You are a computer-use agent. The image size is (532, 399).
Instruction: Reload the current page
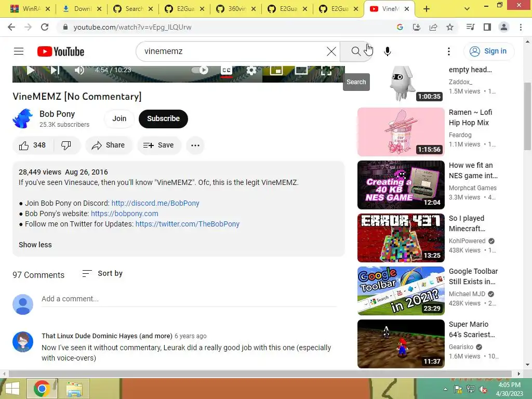(45, 27)
